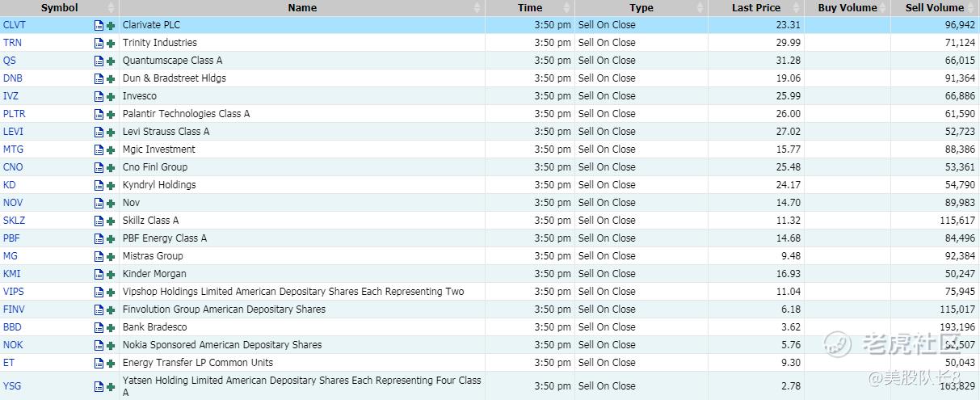Open the TRN symbol link
This screenshot has width=980, height=400.
[x=13, y=43]
